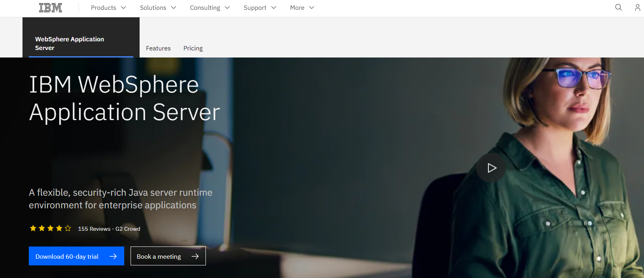This screenshot has width=644, height=278.
Task: Click the first rating star
Action: [x=33, y=228]
